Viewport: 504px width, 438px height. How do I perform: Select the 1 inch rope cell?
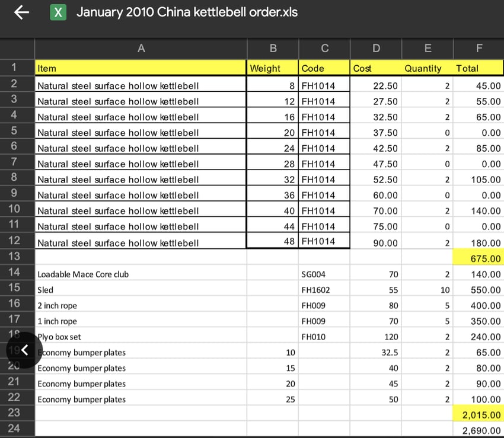tap(141, 319)
